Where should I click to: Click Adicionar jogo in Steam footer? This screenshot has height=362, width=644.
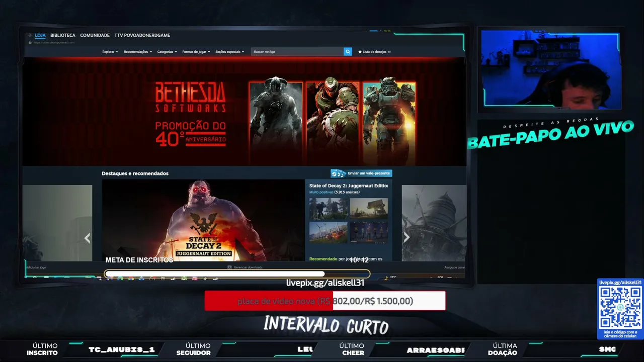pos(36,267)
